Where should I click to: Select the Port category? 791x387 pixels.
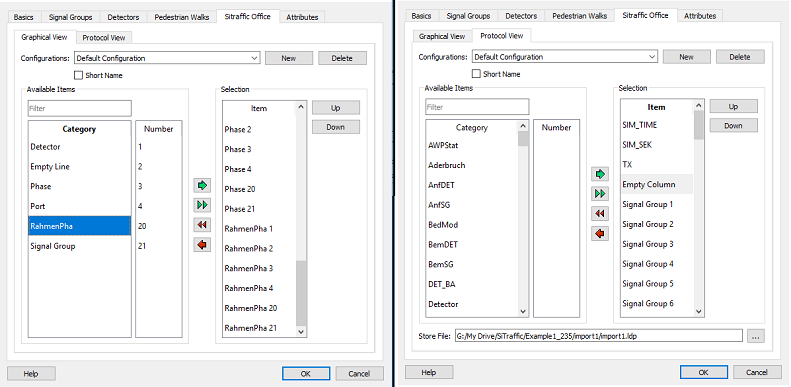pos(79,206)
